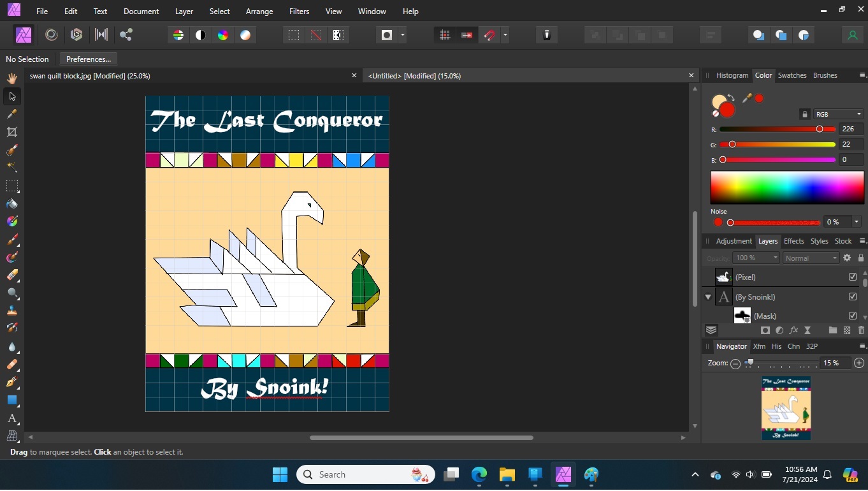Open the Noise percentage dropdown arrow
Screen dimensions: 868x491
(x=857, y=222)
